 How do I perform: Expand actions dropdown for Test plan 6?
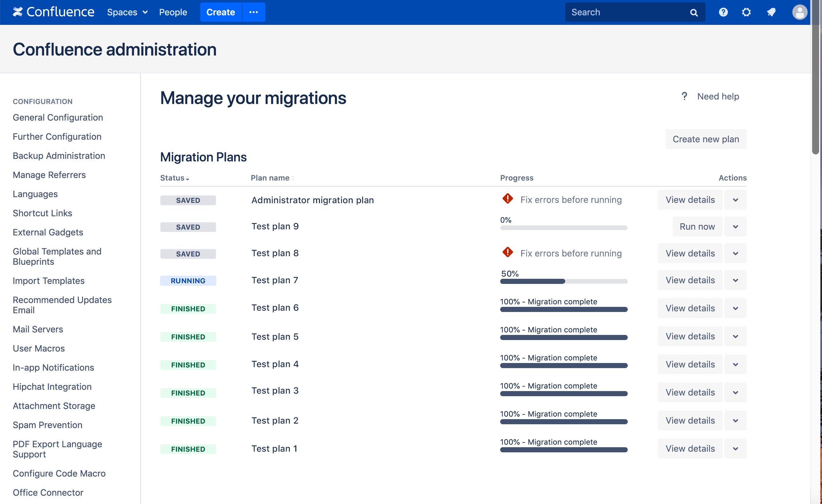(735, 308)
